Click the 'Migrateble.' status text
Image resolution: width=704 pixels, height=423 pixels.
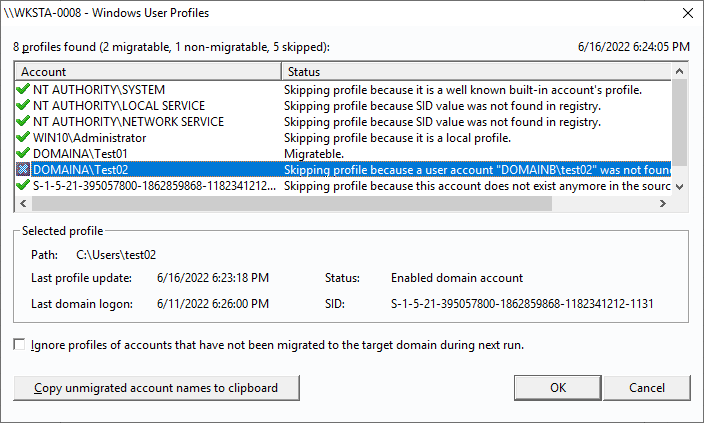pyautogui.click(x=314, y=154)
